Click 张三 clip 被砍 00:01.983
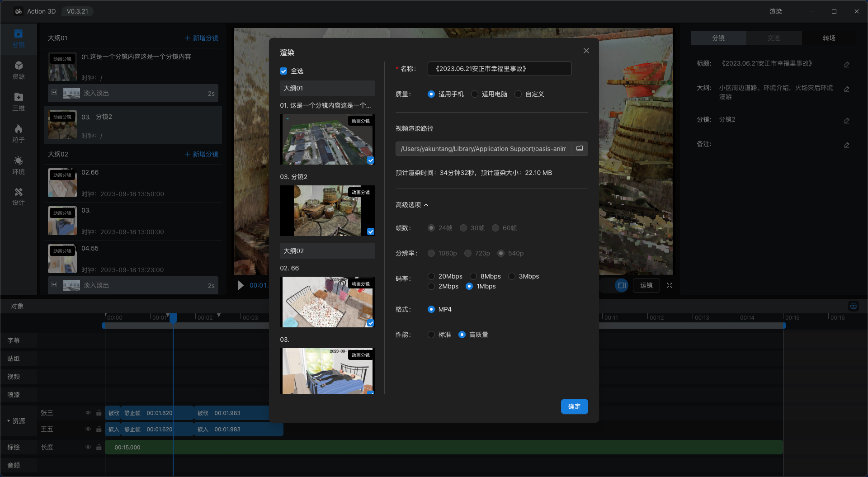This screenshot has width=868, height=477. [231, 413]
